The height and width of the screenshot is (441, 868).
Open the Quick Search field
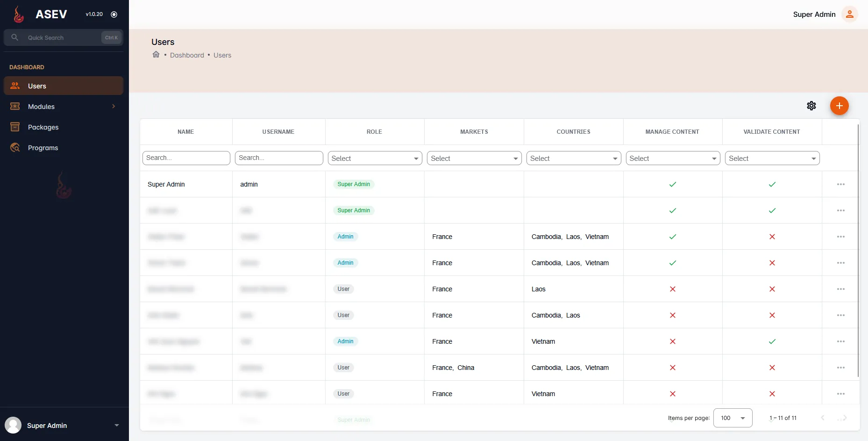(x=64, y=37)
